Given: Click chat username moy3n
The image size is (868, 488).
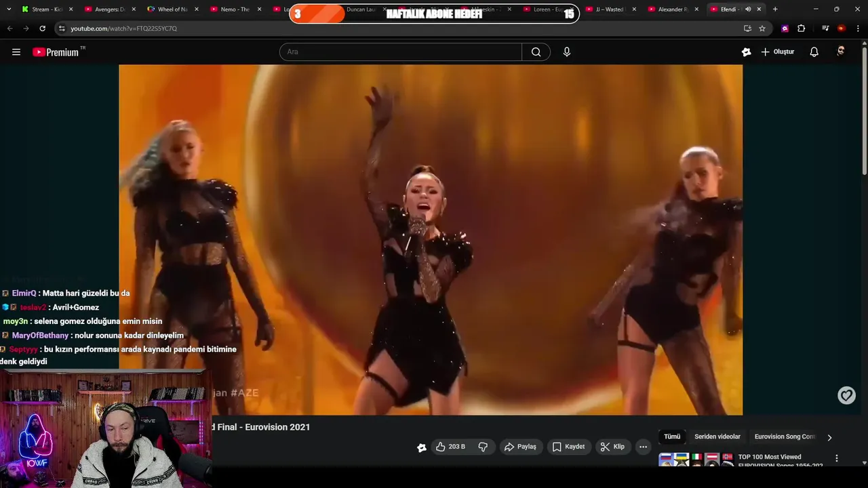Looking at the screenshot, I should coord(16,321).
